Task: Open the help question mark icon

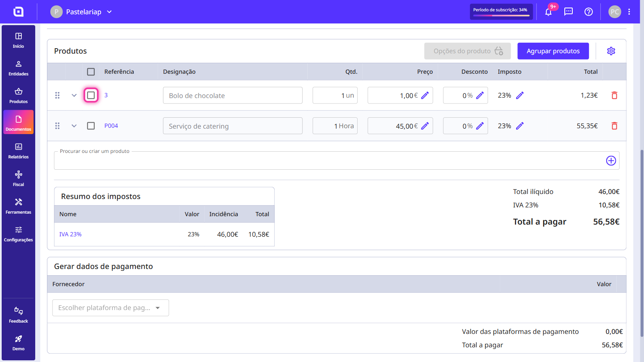Action: (x=589, y=12)
